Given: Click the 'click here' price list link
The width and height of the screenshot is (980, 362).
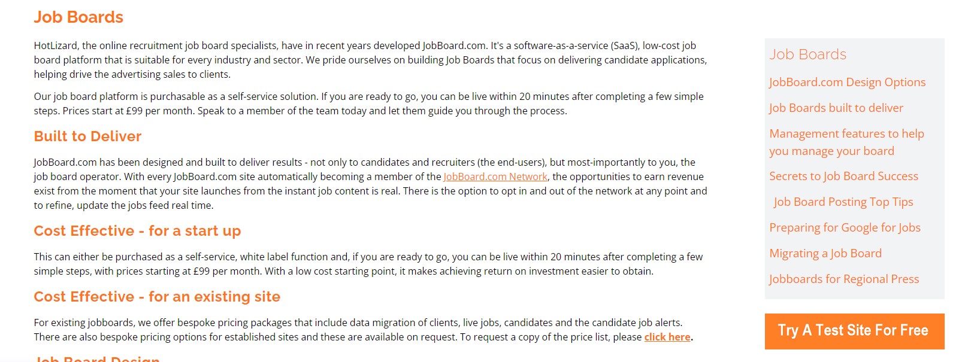Looking at the screenshot, I should click(667, 337).
